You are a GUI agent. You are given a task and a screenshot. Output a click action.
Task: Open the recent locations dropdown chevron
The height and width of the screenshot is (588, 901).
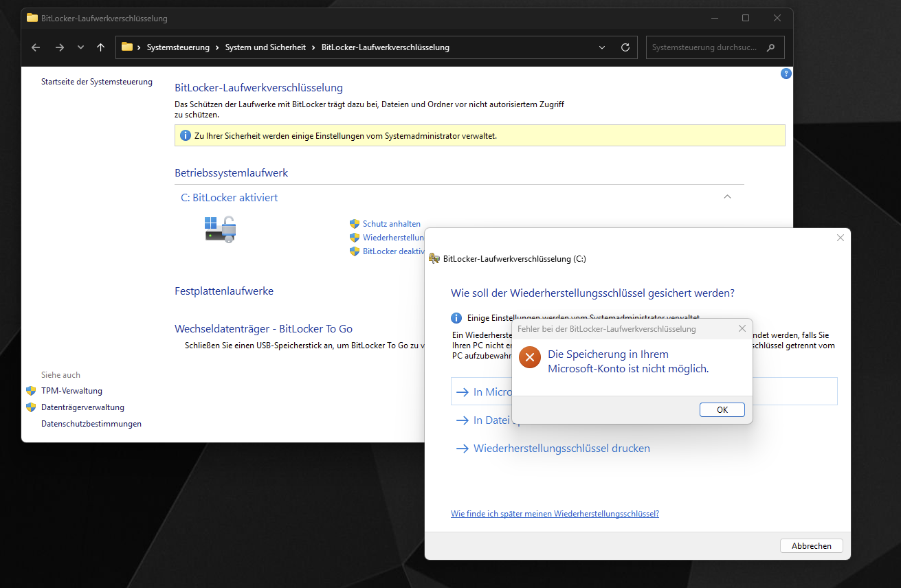80,47
